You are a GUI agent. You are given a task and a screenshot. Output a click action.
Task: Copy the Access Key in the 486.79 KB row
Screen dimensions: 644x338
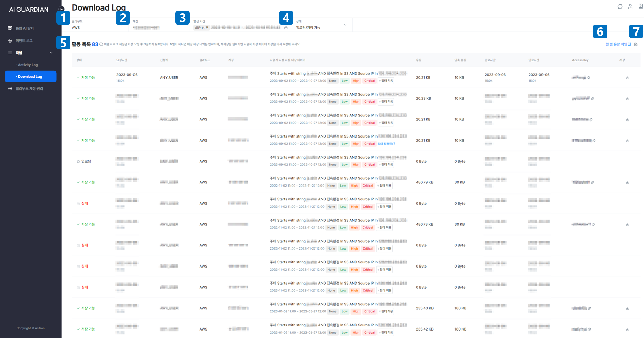click(x=593, y=182)
